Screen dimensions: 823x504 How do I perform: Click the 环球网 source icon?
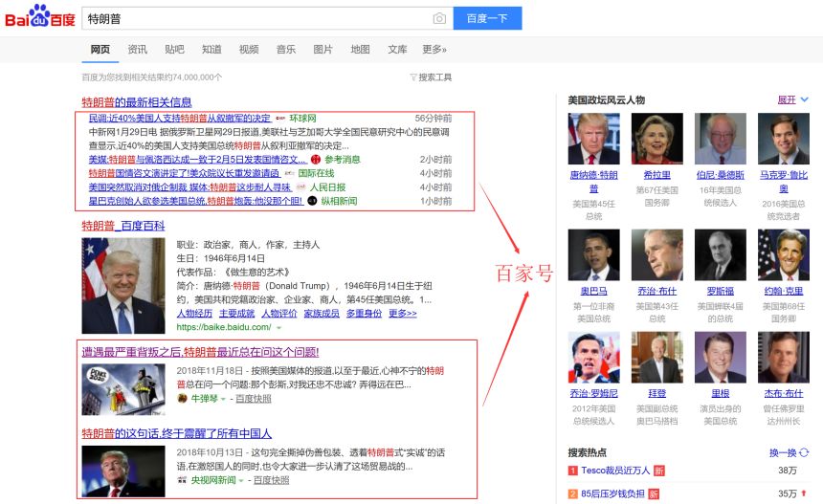280,119
